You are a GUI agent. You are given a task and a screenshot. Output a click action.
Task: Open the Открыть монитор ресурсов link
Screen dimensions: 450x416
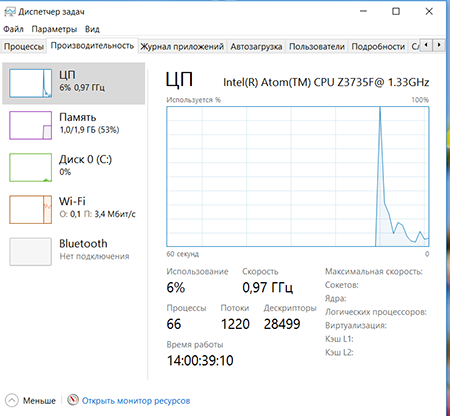pyautogui.click(x=136, y=401)
